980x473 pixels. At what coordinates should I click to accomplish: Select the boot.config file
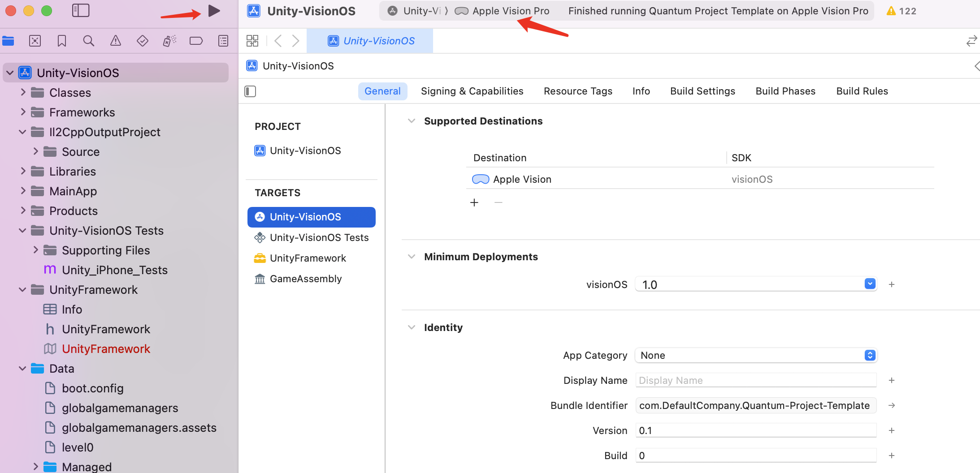tap(84, 388)
